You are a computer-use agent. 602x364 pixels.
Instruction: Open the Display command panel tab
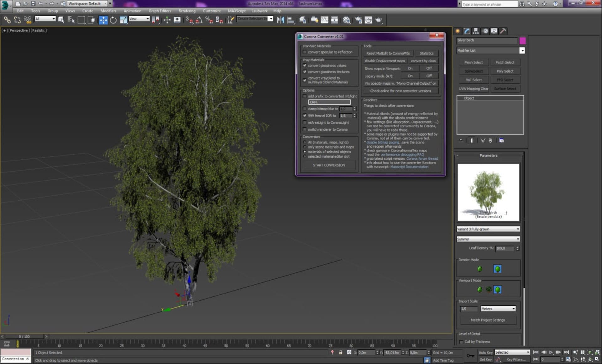click(x=494, y=31)
